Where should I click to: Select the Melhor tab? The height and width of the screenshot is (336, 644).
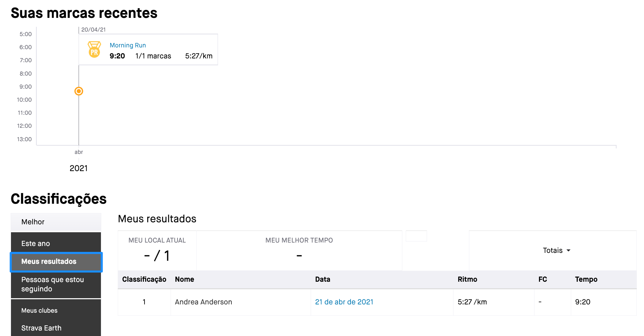pyautogui.click(x=56, y=222)
